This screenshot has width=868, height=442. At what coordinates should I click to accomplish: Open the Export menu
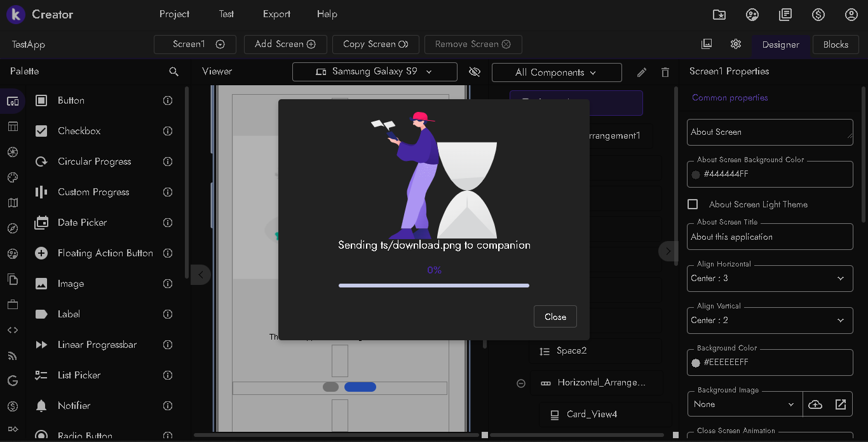[276, 14]
